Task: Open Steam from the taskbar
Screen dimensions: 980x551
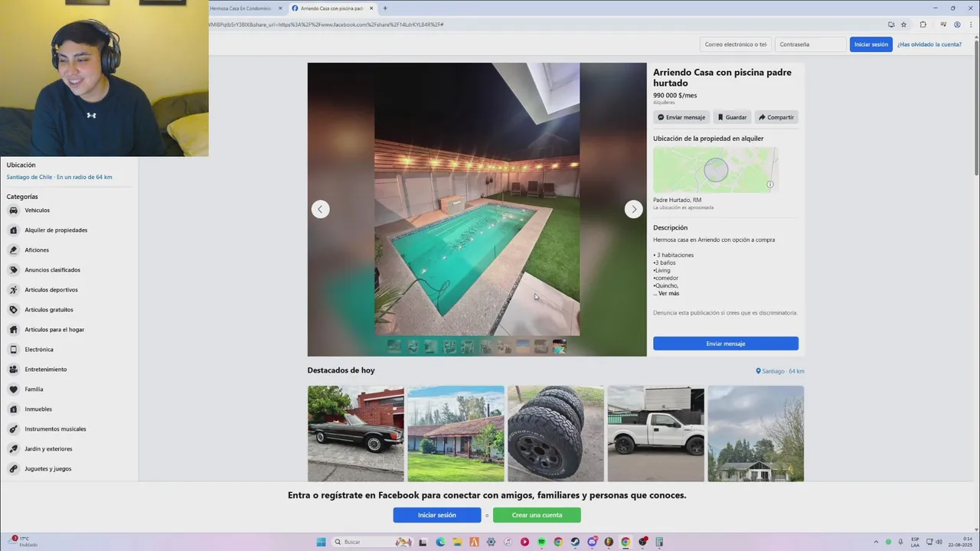Action: (575, 542)
